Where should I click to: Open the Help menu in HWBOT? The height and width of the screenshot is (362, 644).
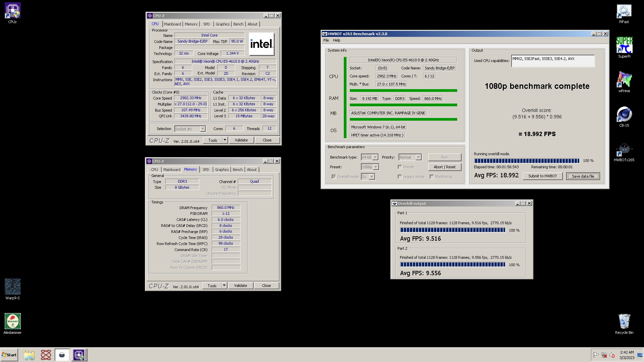336,40
